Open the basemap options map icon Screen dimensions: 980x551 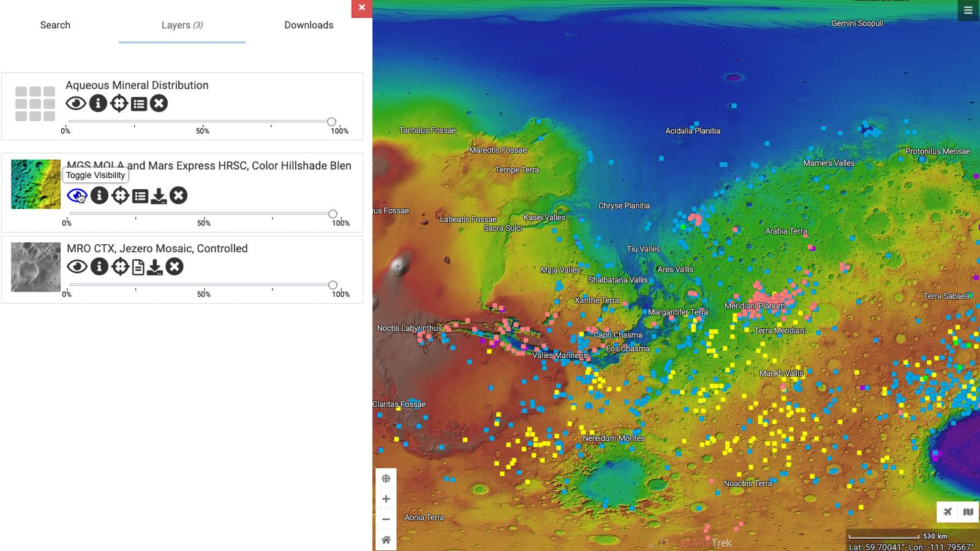pos(968,512)
